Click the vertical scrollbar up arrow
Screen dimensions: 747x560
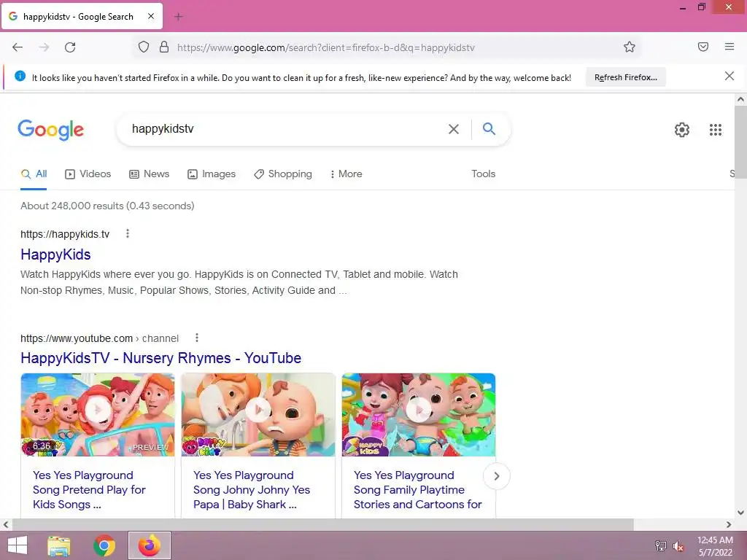click(740, 99)
